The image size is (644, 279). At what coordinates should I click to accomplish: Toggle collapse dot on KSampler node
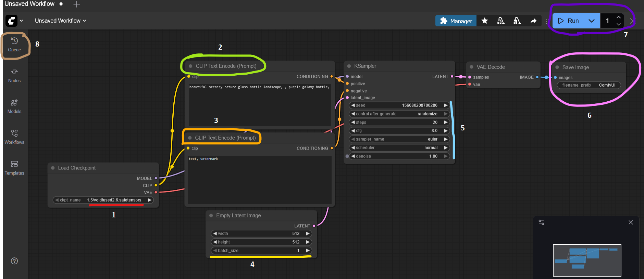click(349, 66)
